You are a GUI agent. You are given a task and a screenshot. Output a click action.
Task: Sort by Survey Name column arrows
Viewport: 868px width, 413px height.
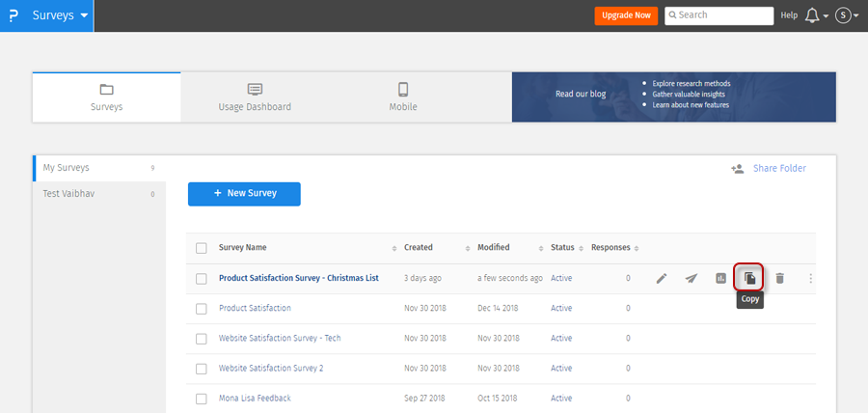coord(394,249)
